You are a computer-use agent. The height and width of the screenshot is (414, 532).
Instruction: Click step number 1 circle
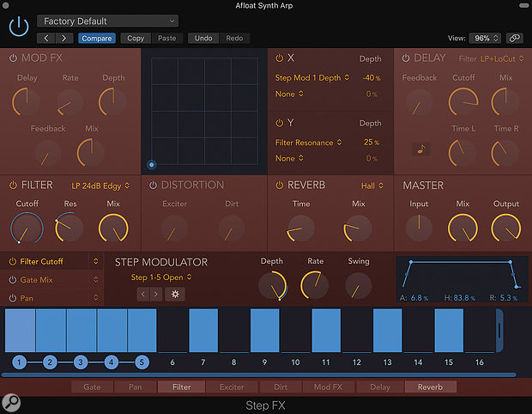pyautogui.click(x=19, y=362)
